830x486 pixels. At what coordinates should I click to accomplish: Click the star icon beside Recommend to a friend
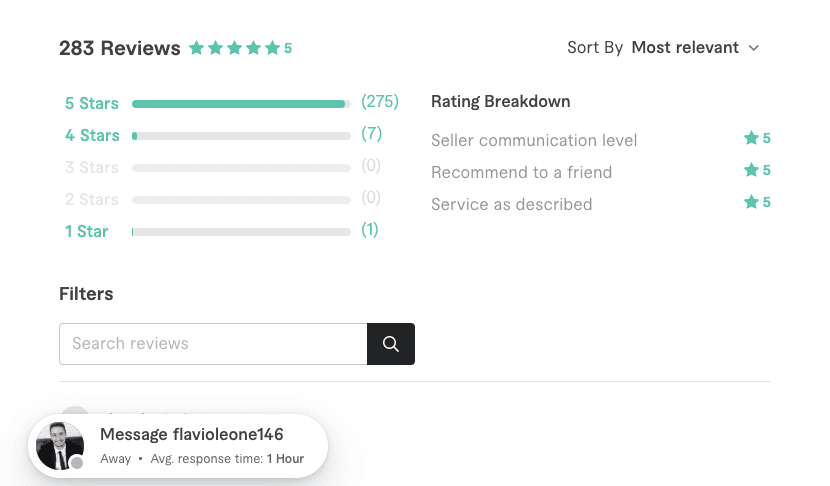[x=751, y=170]
